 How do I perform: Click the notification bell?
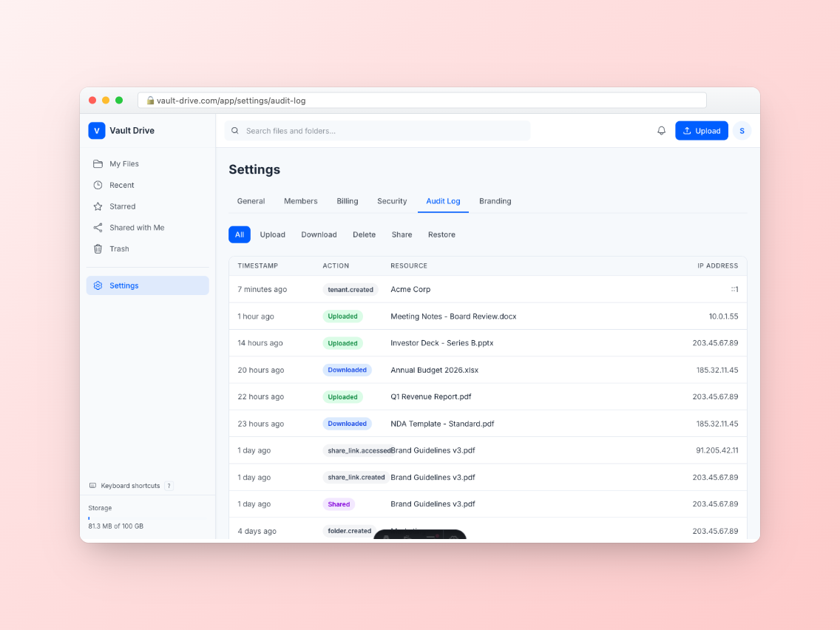(x=661, y=130)
